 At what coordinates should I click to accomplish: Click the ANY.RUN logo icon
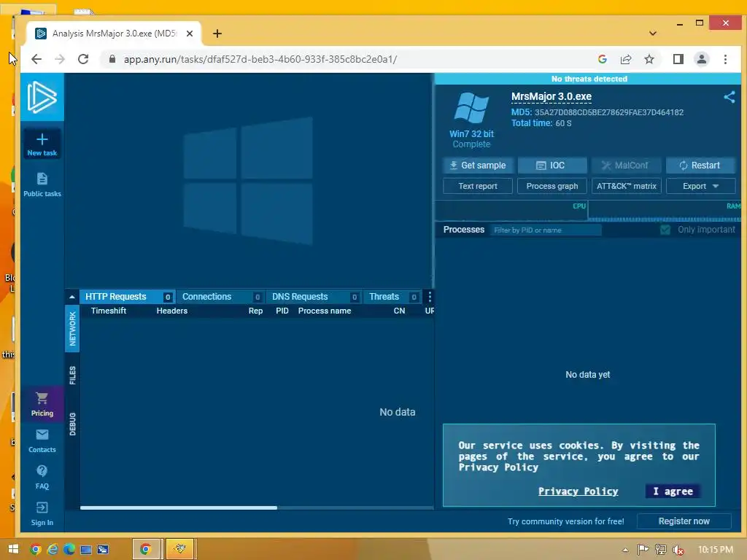[42, 97]
